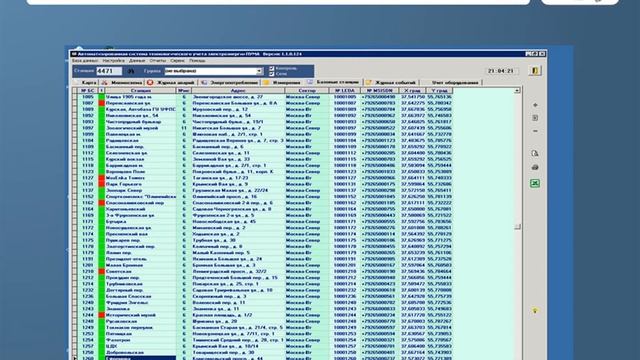Switch to the Измерения tab
The height and width of the screenshot is (360, 640).
(x=282, y=82)
